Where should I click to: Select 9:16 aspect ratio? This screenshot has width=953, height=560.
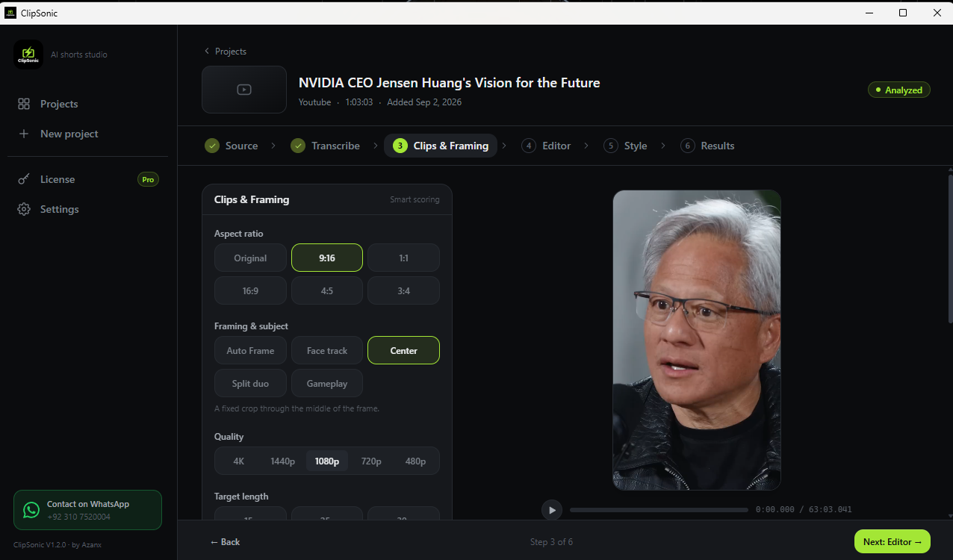[327, 258]
